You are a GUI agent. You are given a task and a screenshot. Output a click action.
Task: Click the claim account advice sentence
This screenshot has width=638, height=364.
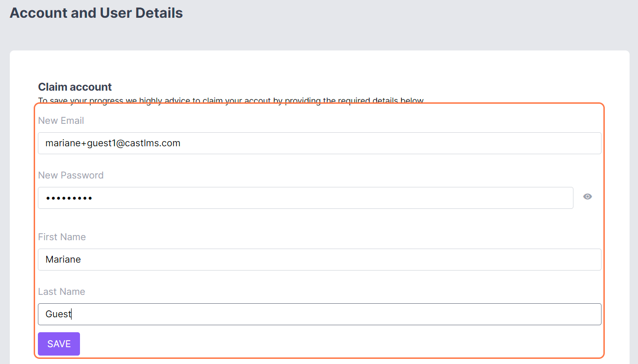tap(232, 100)
